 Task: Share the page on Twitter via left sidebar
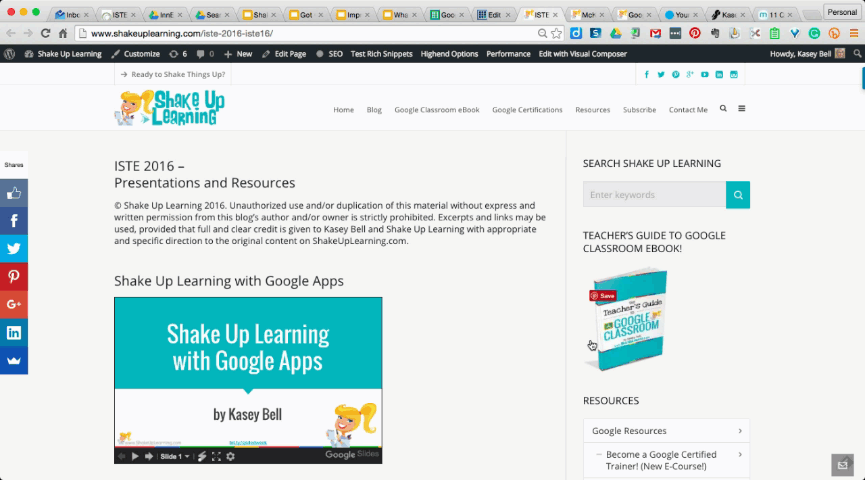[x=14, y=249]
